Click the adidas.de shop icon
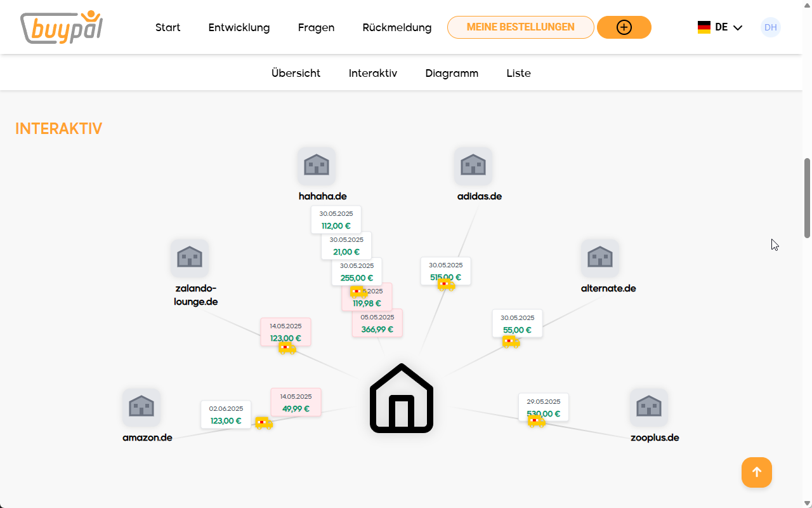 pos(473,166)
